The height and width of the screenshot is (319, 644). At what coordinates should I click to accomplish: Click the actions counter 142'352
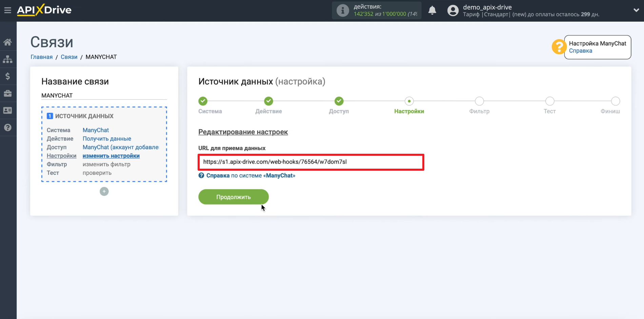[363, 14]
